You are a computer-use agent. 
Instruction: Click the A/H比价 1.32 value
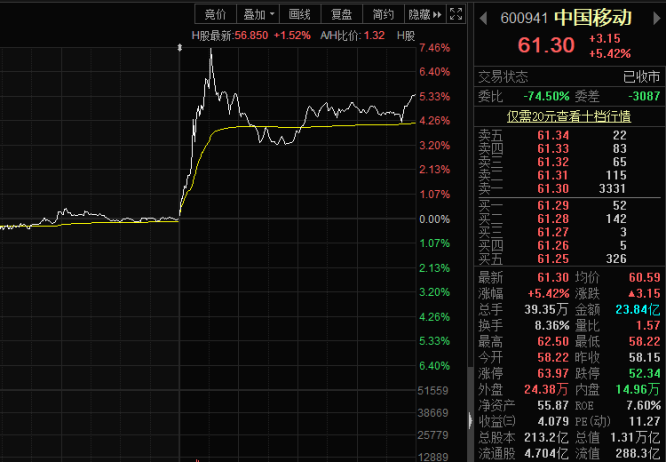[x=374, y=36]
